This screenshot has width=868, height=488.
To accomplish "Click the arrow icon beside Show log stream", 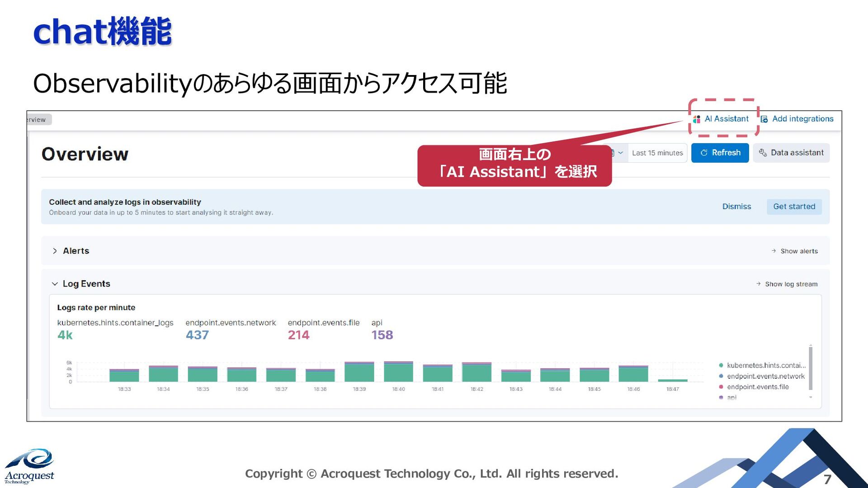I will (x=758, y=284).
